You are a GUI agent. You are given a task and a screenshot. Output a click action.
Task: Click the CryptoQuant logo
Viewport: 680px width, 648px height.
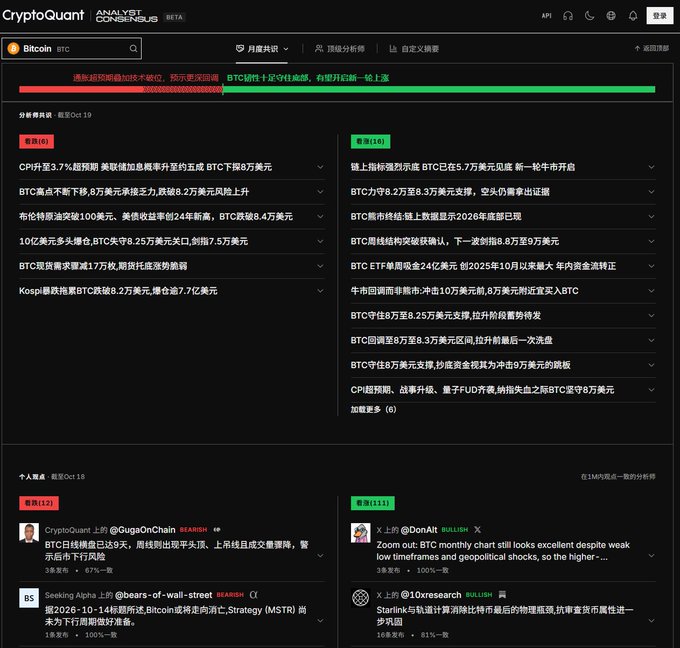pyautogui.click(x=43, y=16)
